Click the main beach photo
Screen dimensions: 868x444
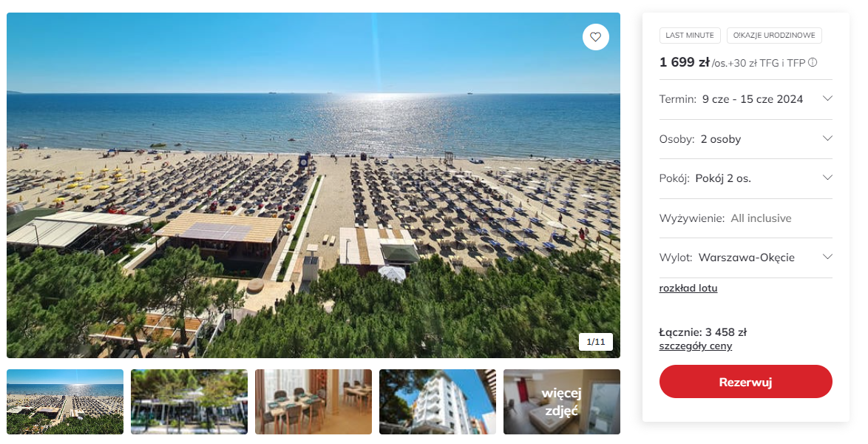pos(313,185)
